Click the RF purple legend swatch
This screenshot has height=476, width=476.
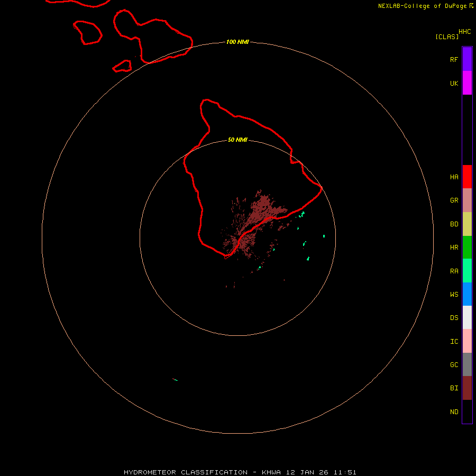[x=467, y=59]
